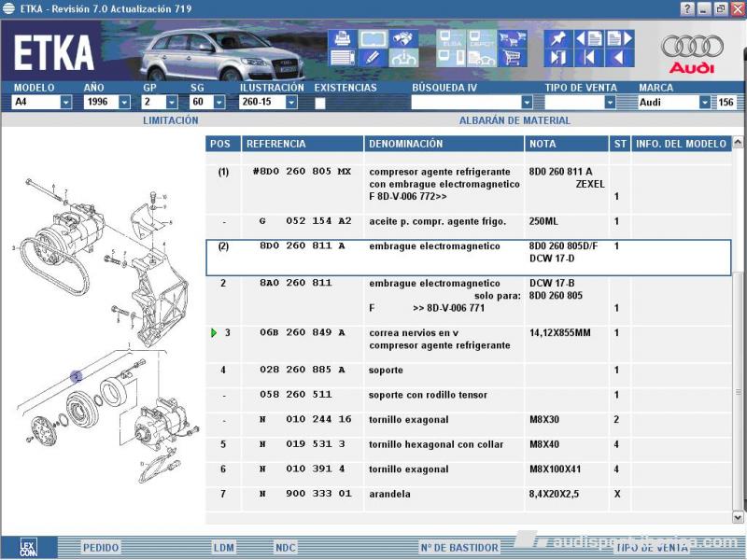Open the Ilustración 260-15 dropdown
This screenshot has height=560, width=747.
(x=291, y=102)
